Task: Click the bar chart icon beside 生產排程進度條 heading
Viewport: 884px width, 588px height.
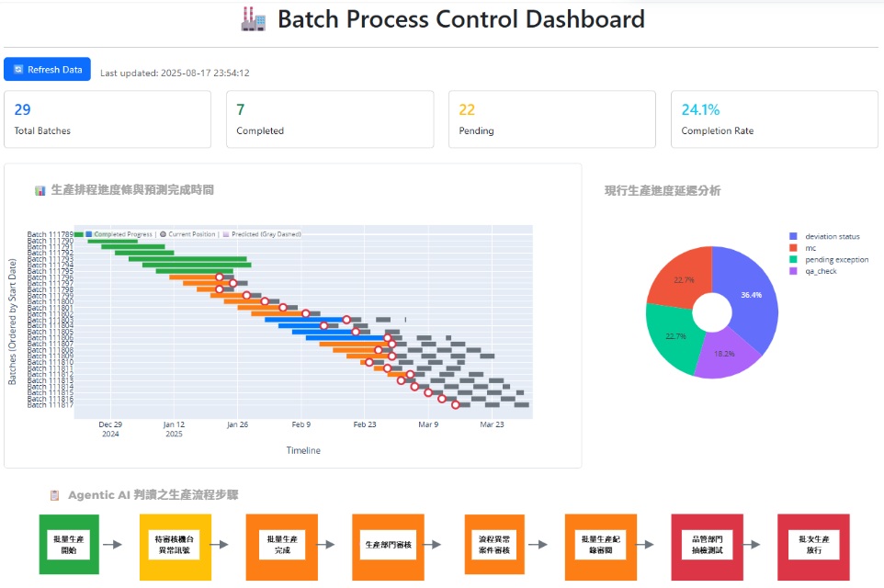Action: click(x=40, y=190)
